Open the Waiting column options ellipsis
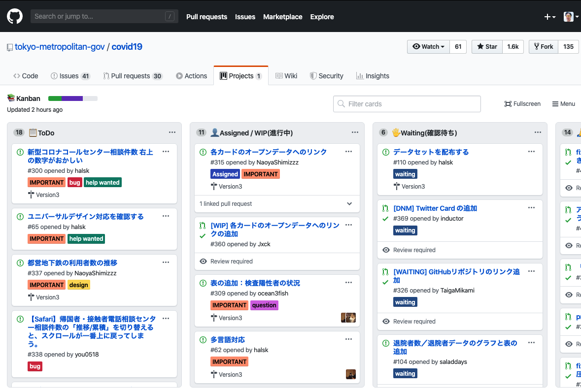The height and width of the screenshot is (392, 581). (538, 132)
